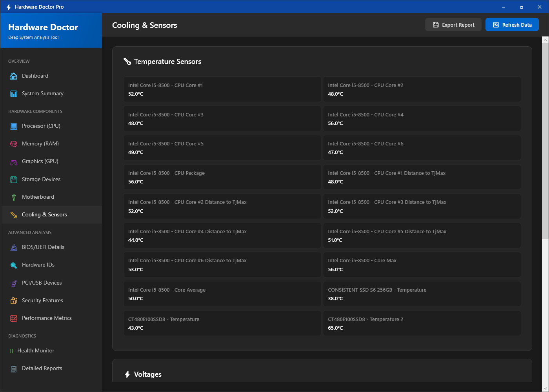
Task: Click the PCI/USB Devices icon
Action: point(14,283)
